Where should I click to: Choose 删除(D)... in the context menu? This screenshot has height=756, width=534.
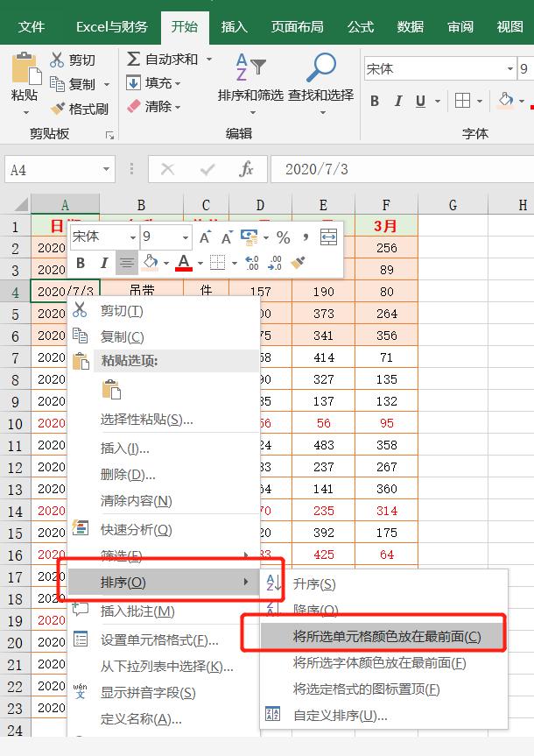click(164, 475)
